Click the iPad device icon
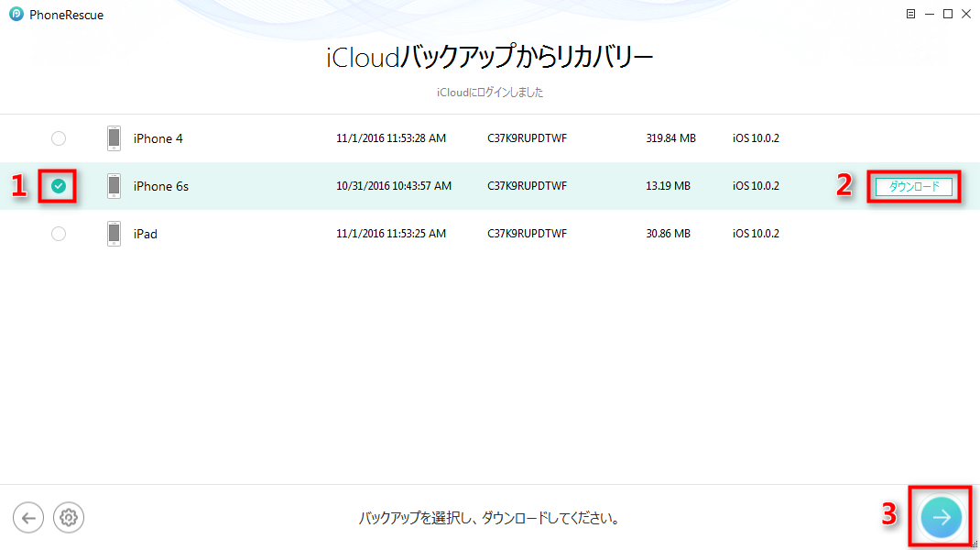Image resolution: width=980 pixels, height=550 pixels. coord(114,234)
